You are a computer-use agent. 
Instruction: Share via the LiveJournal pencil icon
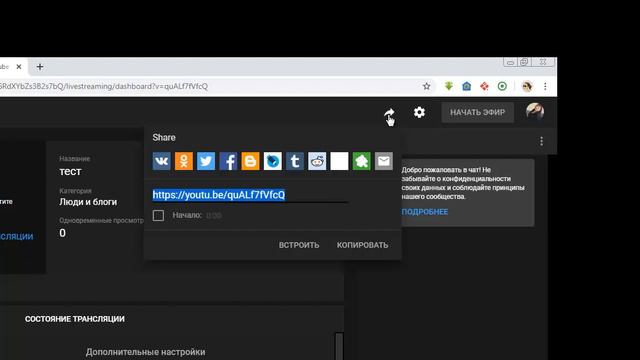point(273,161)
